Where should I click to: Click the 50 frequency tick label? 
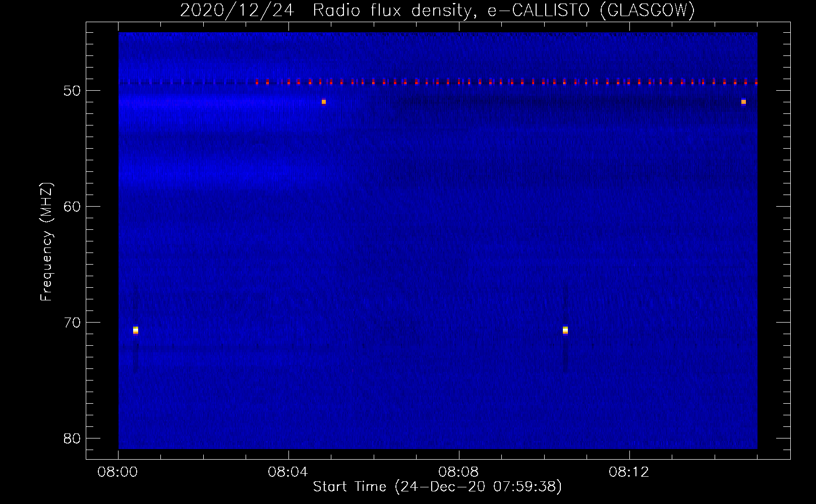[73, 91]
